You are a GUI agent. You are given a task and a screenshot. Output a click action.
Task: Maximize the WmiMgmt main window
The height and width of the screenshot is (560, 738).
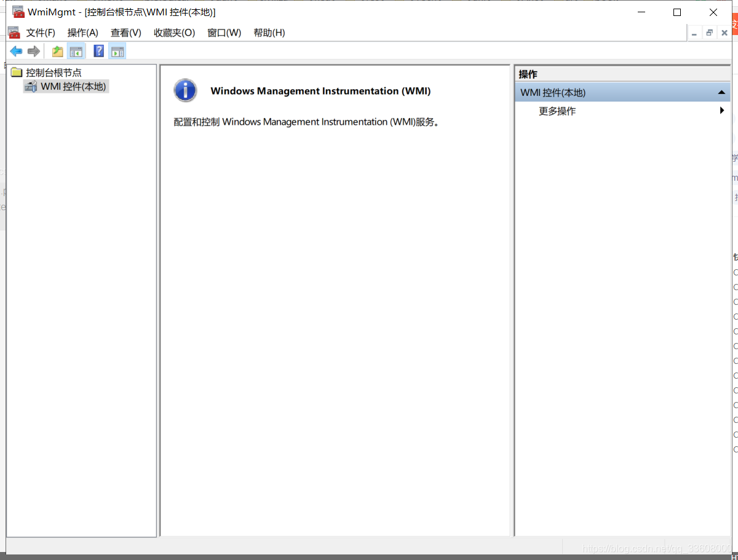(x=677, y=12)
